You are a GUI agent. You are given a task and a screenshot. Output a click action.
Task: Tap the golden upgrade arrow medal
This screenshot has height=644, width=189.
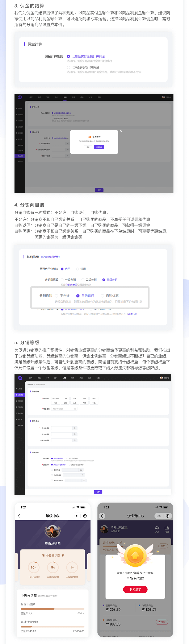click(135, 556)
